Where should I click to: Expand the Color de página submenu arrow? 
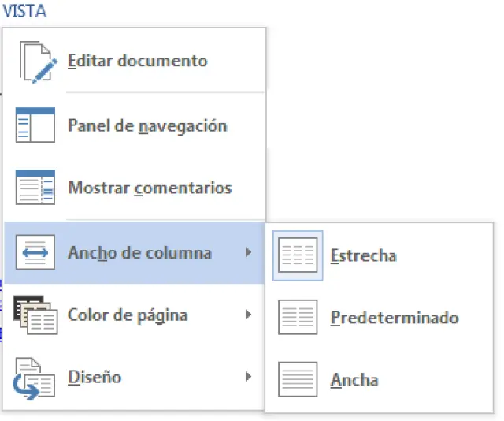(x=248, y=315)
